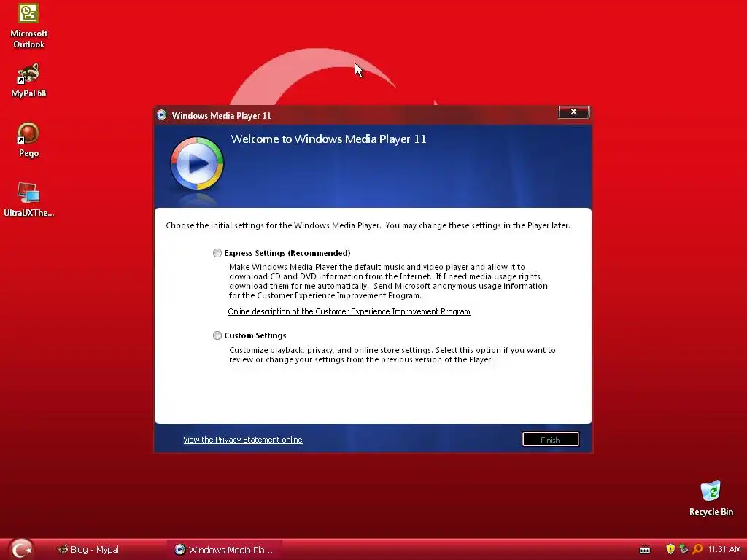Click the large Windows Media Player logo

(197, 163)
